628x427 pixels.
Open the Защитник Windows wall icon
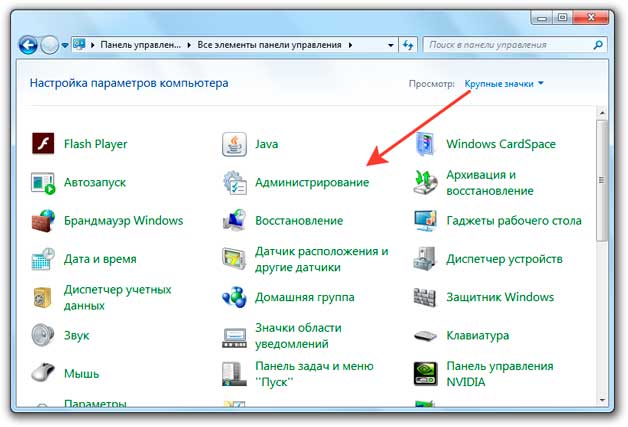[x=425, y=297]
